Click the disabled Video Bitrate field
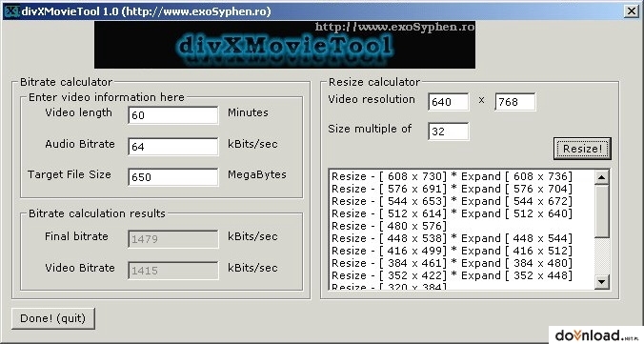This screenshot has height=344, width=644. tap(173, 271)
